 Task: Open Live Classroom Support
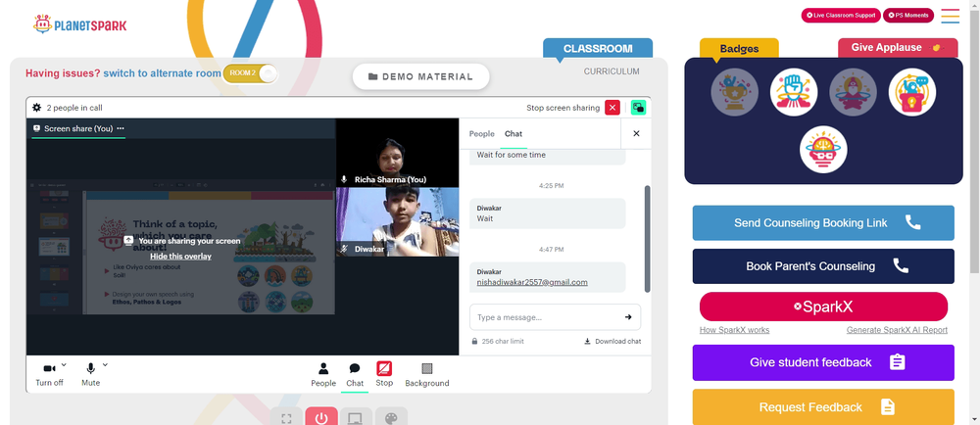tap(841, 15)
